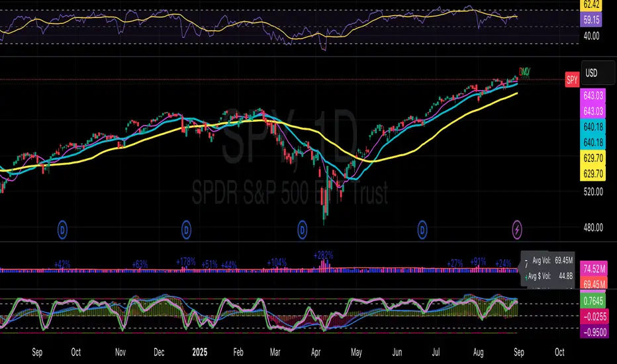Viewport: 617px width, 364px height.
Task: Click the 40.00 RSI scale value
Action: click(x=591, y=36)
